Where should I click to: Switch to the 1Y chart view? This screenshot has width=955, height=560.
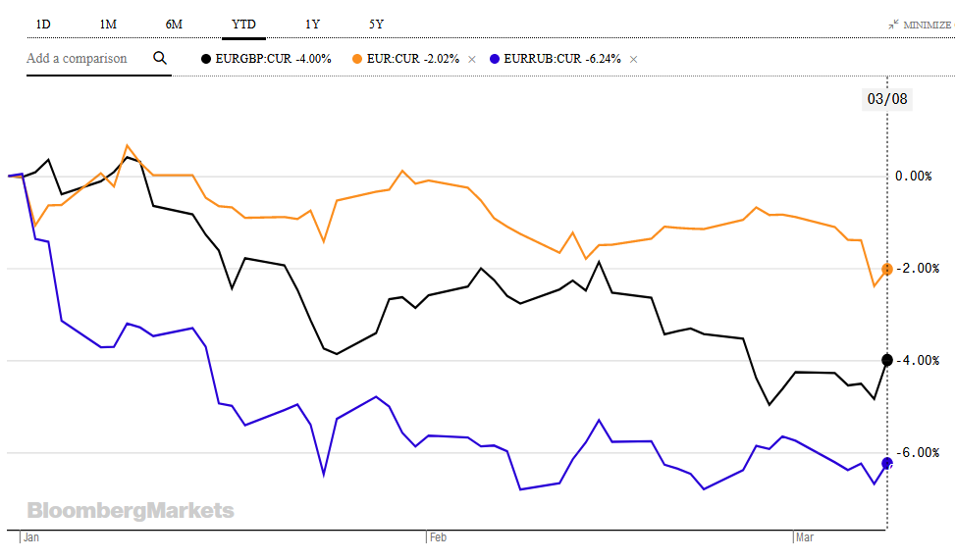click(x=312, y=24)
